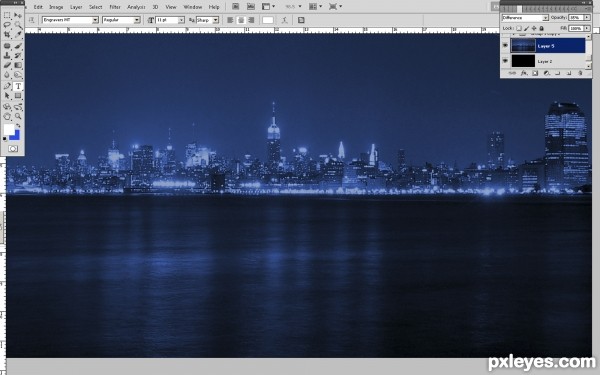This screenshot has height=375, width=600.
Task: Delete the selected layer with trash icon
Action: pyautogui.click(x=580, y=73)
